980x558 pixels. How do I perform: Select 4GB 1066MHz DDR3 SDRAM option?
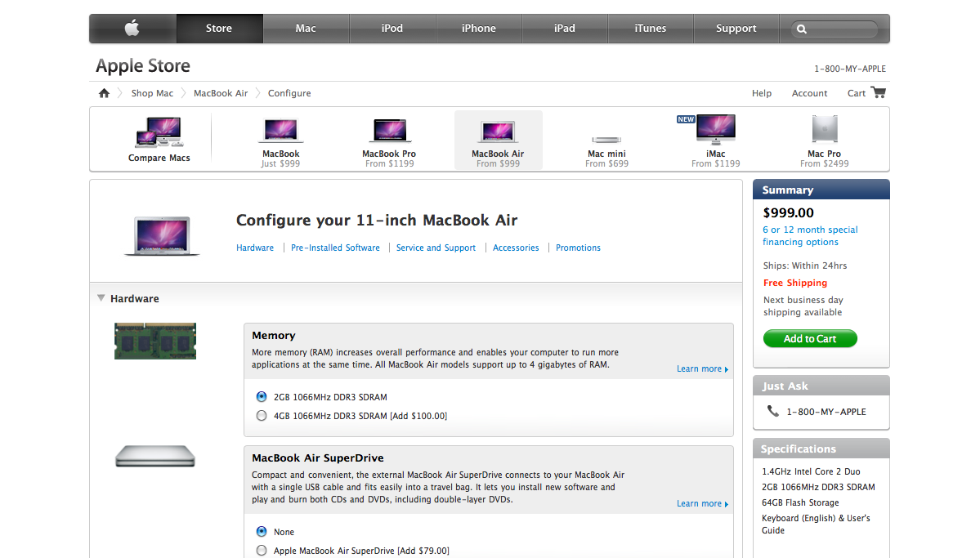[x=262, y=416]
